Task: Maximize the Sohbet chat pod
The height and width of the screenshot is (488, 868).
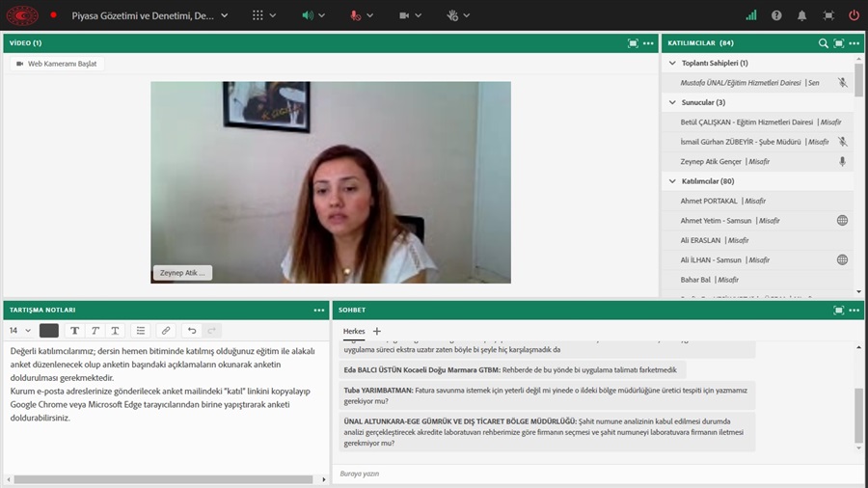Action: coord(839,311)
